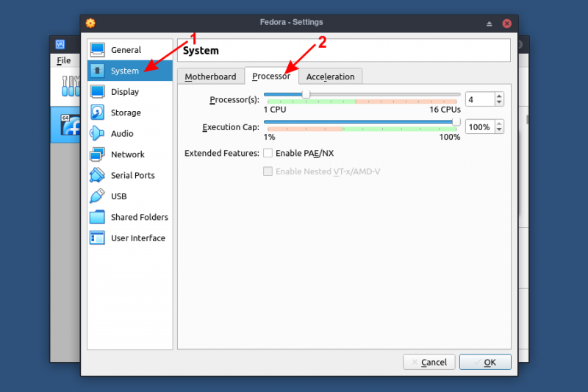Click the Serial Ports connector icon
Viewport: 588px width, 392px height.
97,175
